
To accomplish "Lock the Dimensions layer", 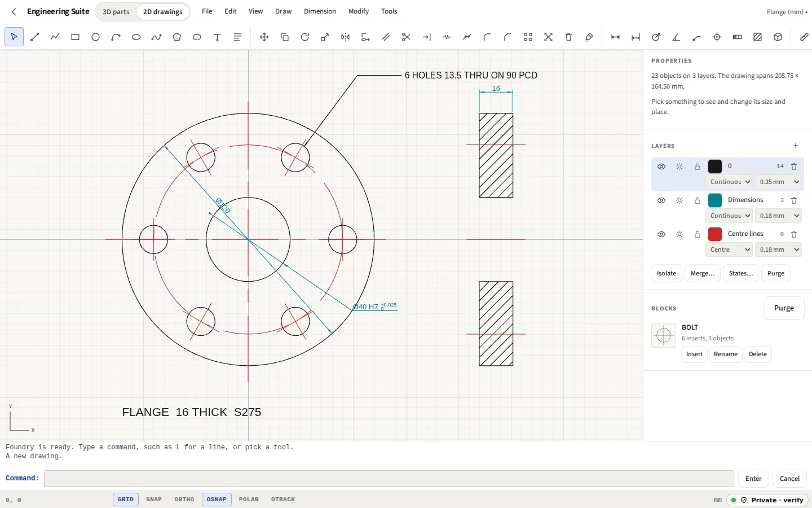I will tap(698, 200).
